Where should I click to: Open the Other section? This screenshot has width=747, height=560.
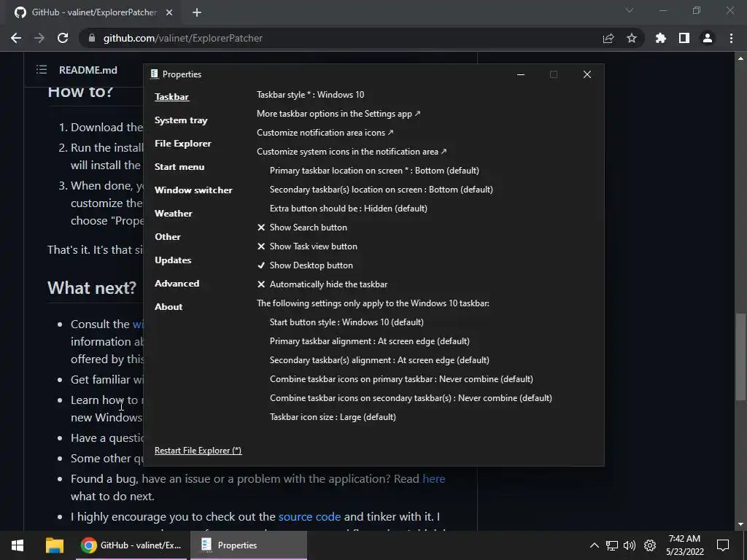[168, 237]
